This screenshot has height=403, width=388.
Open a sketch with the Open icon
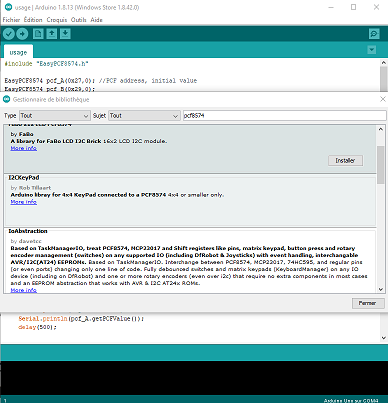[x=52, y=34]
